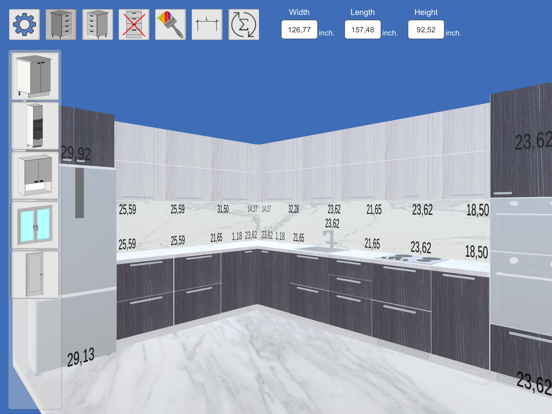Open the paint brush color tool
The height and width of the screenshot is (414, 552).
[x=170, y=24]
